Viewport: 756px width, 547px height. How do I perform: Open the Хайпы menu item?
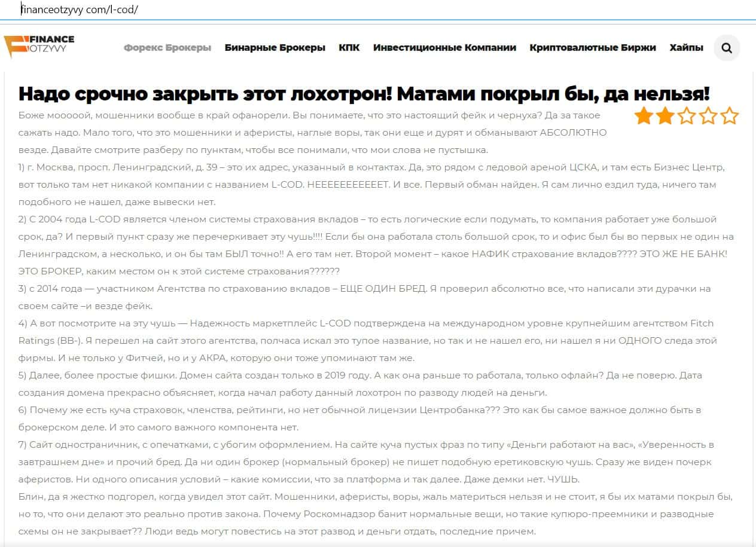[x=687, y=48]
